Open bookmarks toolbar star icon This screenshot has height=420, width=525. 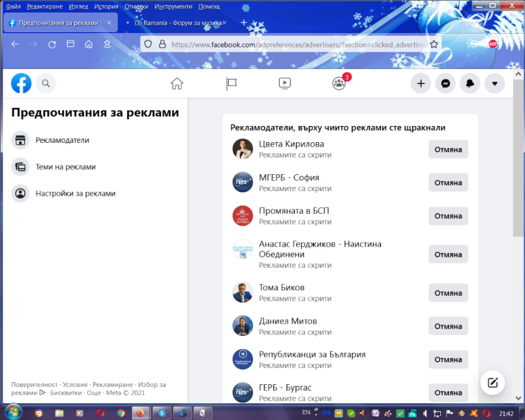click(107, 44)
